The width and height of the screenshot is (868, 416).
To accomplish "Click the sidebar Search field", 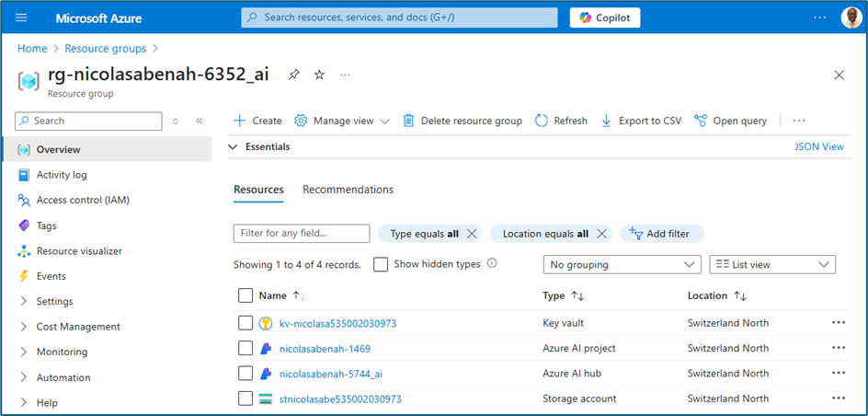I will (x=88, y=121).
